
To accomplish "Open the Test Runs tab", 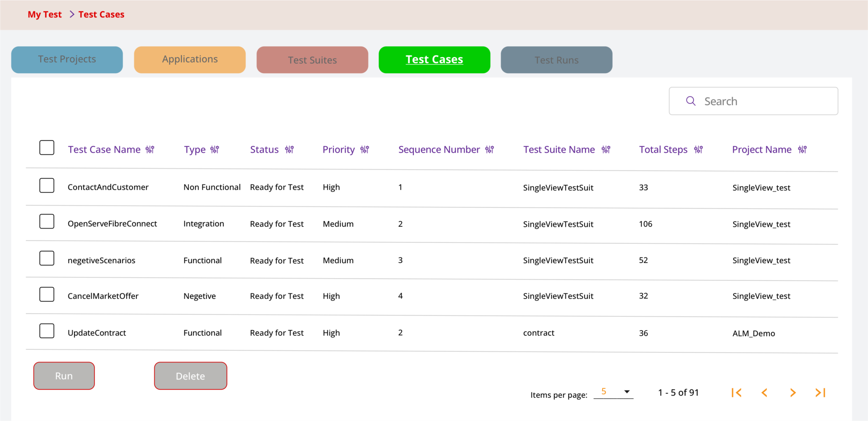I will (556, 60).
